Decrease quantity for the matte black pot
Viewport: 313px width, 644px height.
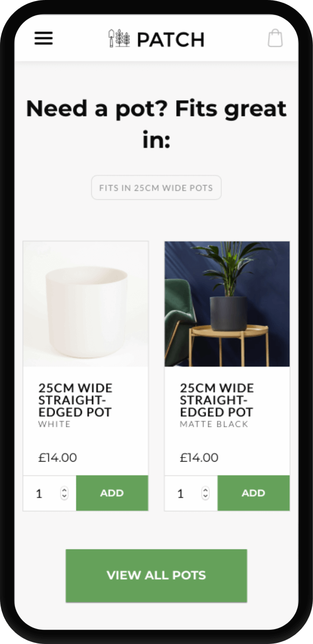(x=205, y=496)
